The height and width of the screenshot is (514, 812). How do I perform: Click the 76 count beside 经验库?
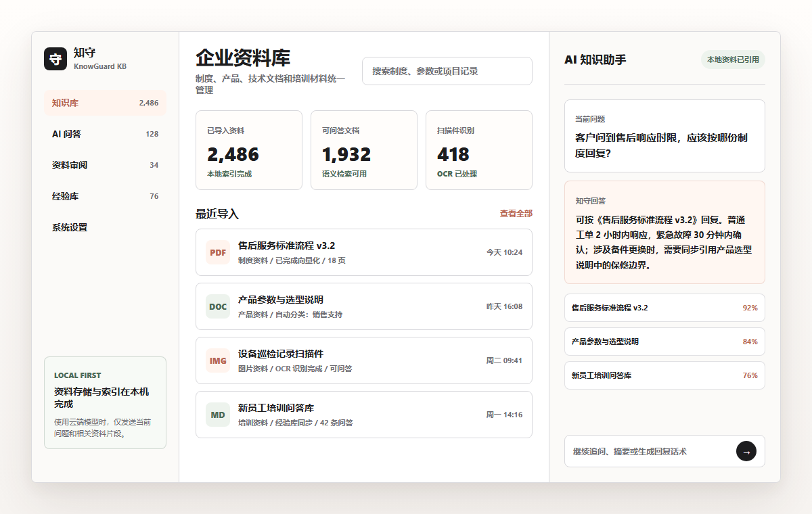[x=154, y=196]
